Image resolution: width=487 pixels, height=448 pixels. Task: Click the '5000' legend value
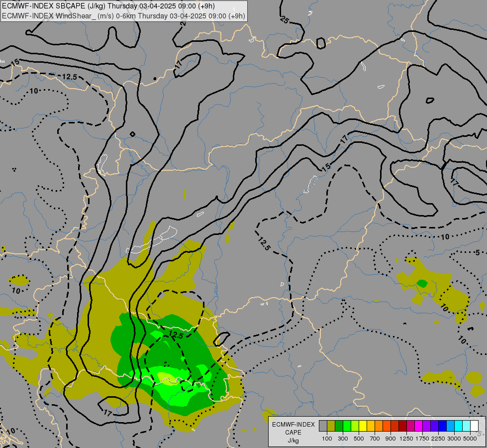coord(470,439)
